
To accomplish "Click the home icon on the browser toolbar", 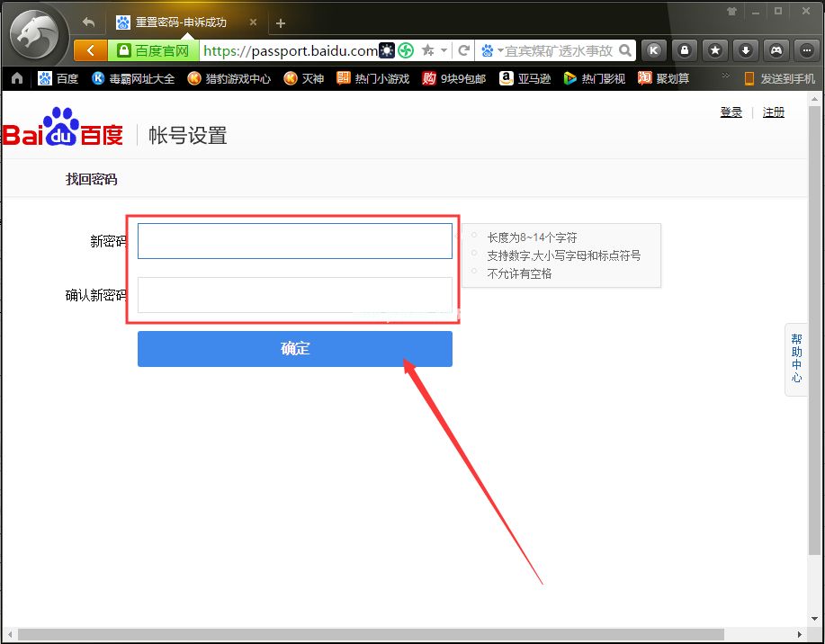I will tap(16, 78).
